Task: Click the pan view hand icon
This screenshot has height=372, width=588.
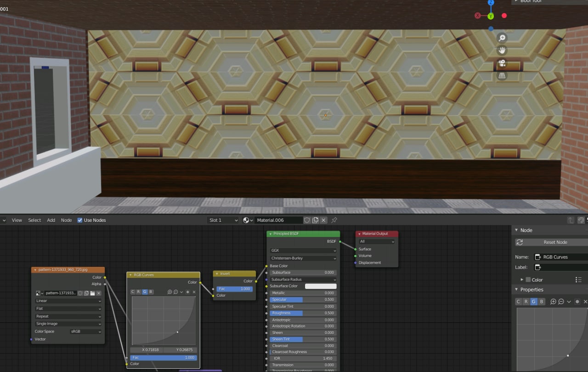Action: point(502,51)
